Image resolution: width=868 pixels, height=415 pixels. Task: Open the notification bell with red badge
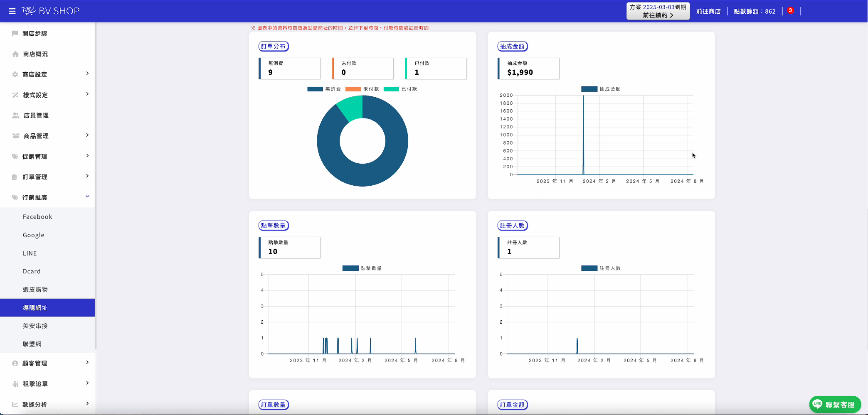pos(791,11)
